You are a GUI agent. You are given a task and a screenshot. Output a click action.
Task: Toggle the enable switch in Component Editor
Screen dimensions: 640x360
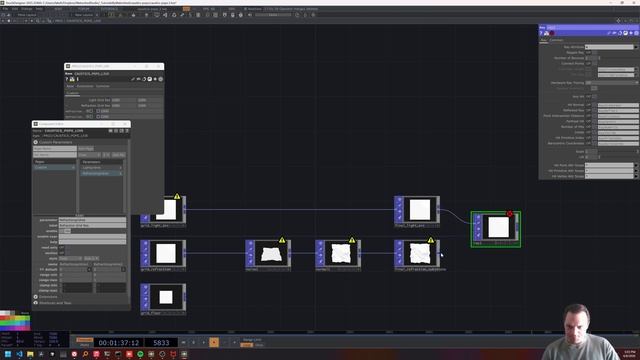point(65,231)
